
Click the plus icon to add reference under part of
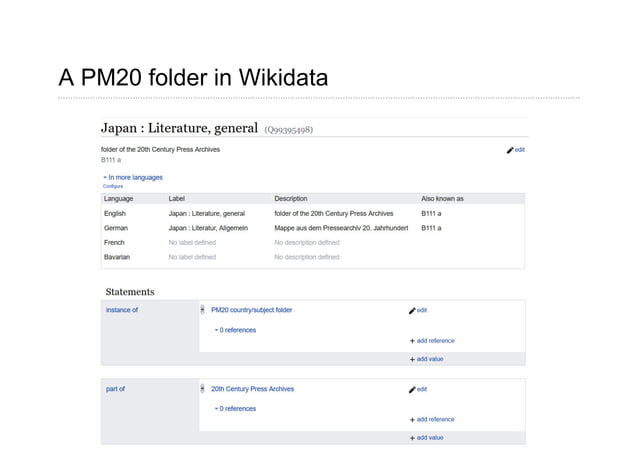(x=412, y=419)
